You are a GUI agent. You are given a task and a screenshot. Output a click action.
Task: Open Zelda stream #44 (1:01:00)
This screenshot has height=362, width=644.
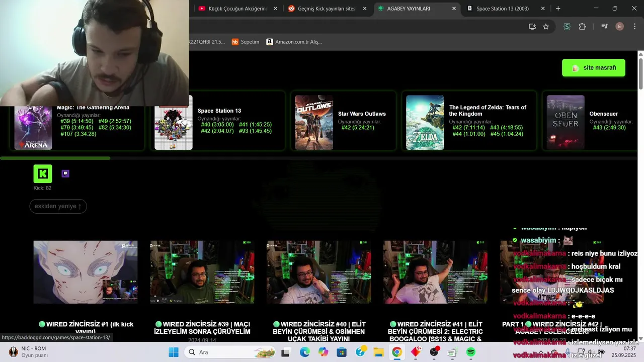(x=469, y=134)
